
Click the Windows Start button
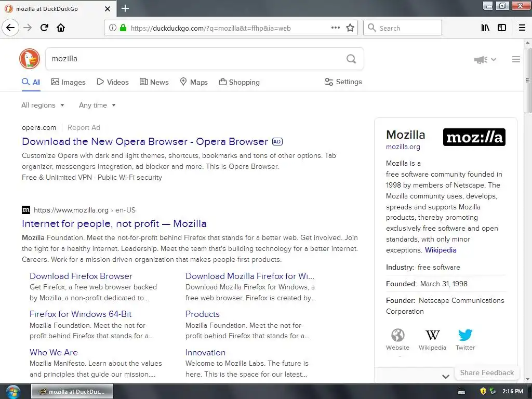[12, 392]
